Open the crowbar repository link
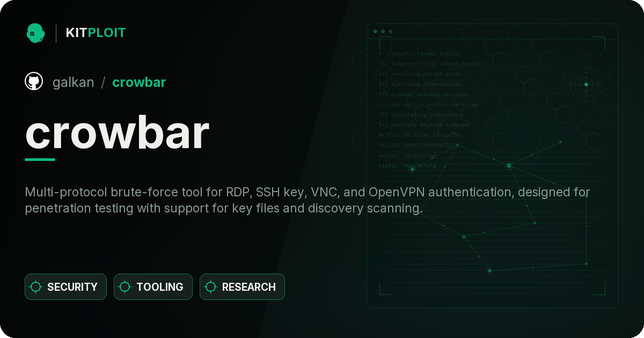Screen dimensions: 644x338 [x=139, y=82]
